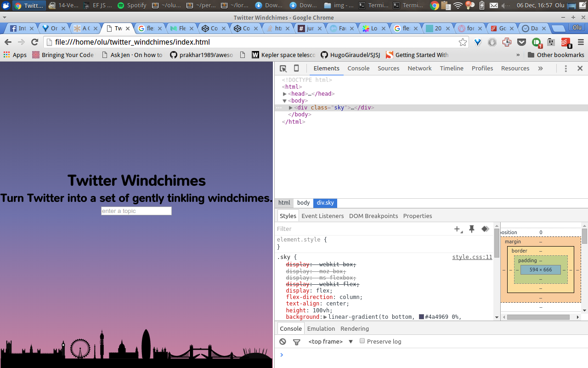Image resolution: width=588 pixels, height=368 pixels.
Task: Click the 594 × 666 content box
Action: click(x=541, y=270)
